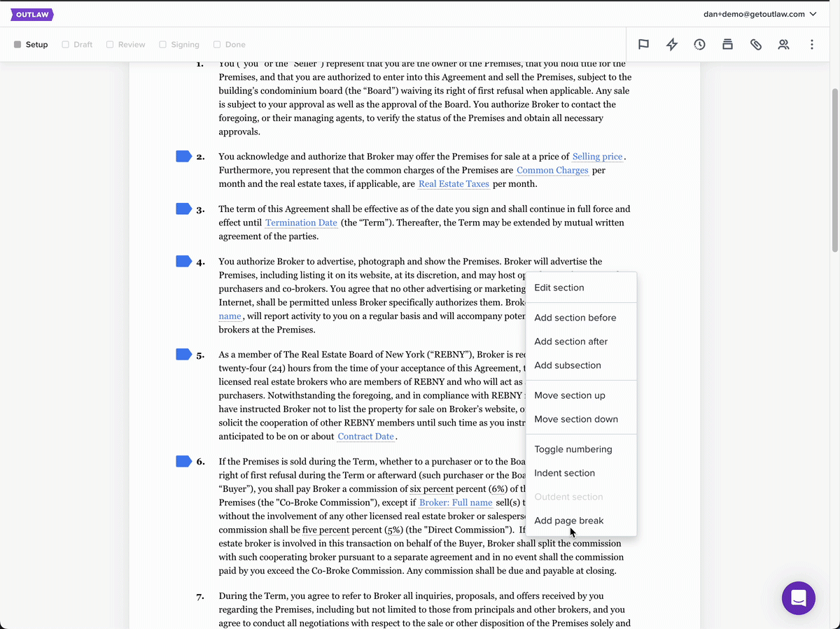Select the Draft stage
This screenshot has height=629, width=840.
coord(77,45)
